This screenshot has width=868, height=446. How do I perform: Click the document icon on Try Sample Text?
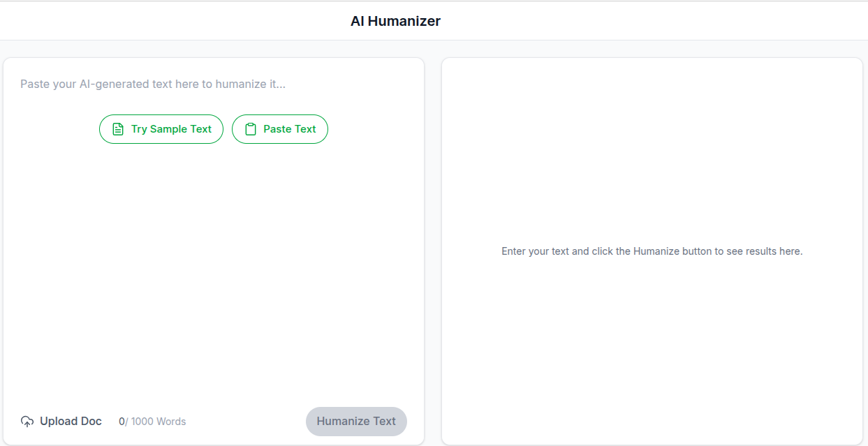[118, 129]
